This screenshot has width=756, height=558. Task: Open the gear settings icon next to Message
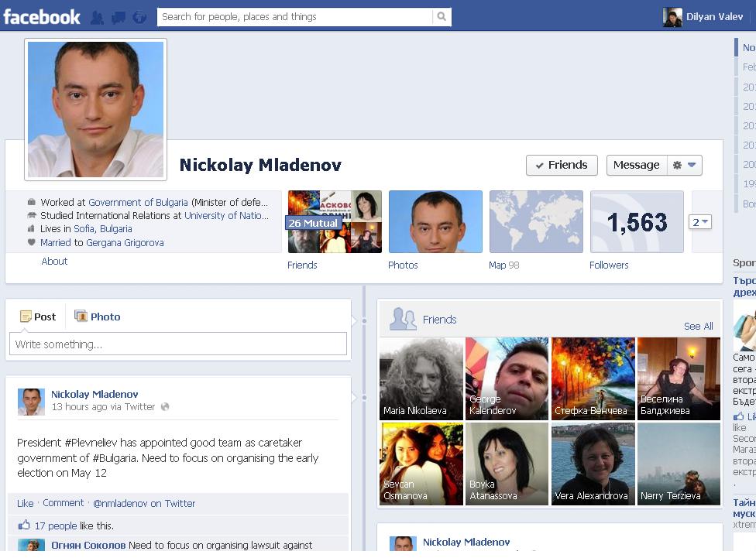coord(677,166)
